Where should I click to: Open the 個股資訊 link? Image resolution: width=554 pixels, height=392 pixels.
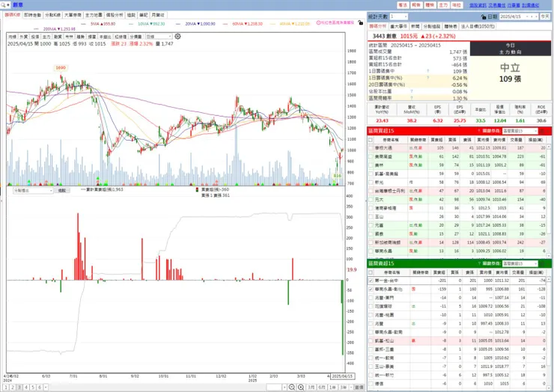click(478, 5)
